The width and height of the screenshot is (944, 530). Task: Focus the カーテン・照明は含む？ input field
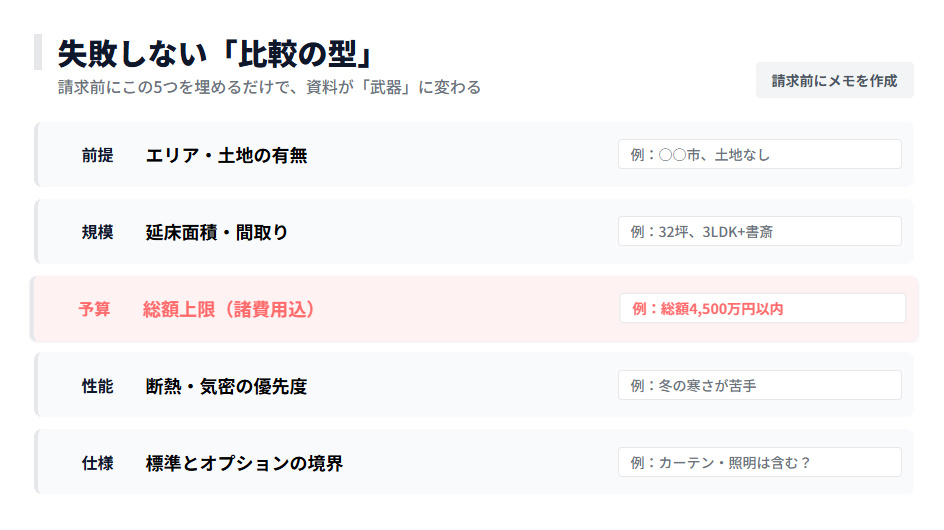pyautogui.click(x=759, y=462)
